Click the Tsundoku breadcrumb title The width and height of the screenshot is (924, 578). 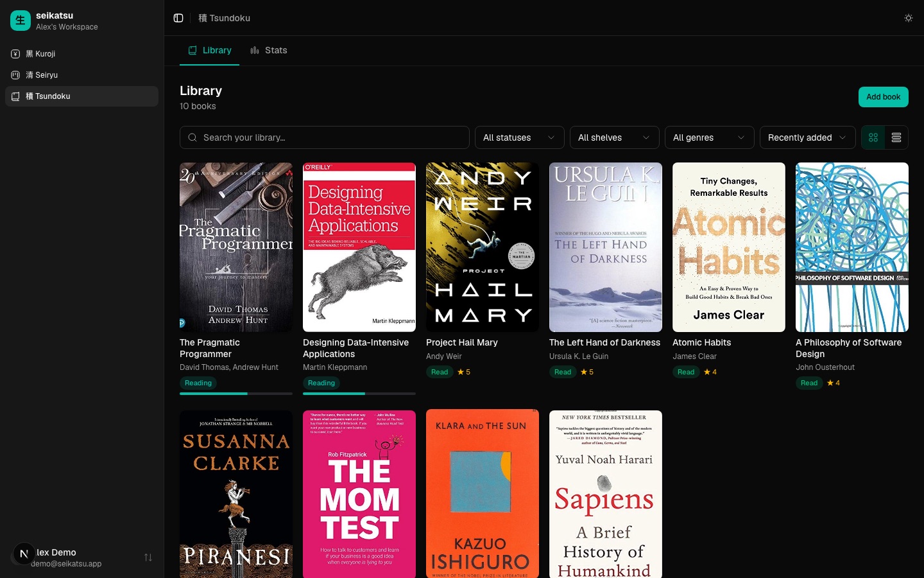(225, 18)
